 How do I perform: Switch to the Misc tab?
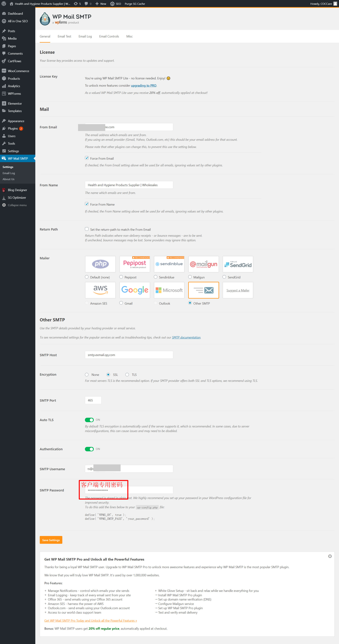[129, 36]
